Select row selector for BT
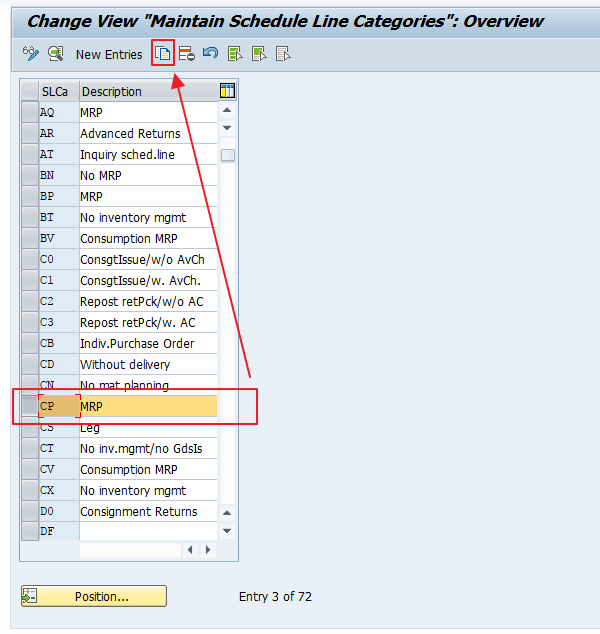This screenshot has width=600, height=634. tap(30, 217)
